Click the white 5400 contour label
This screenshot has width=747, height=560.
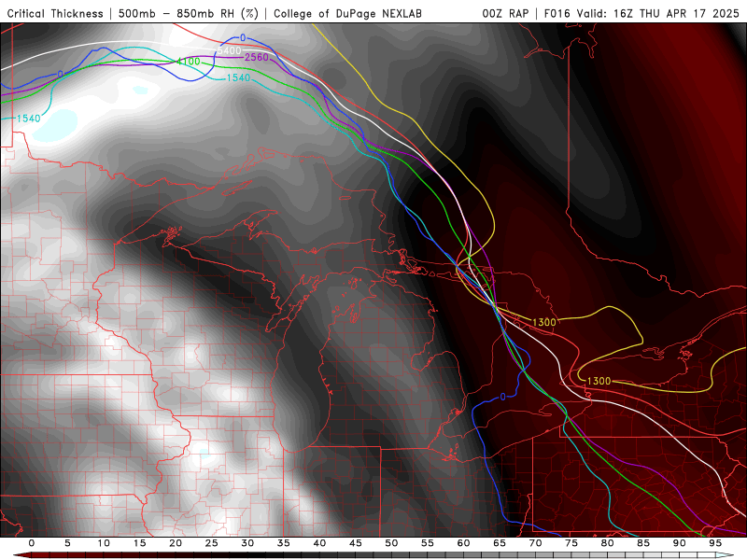(230, 50)
